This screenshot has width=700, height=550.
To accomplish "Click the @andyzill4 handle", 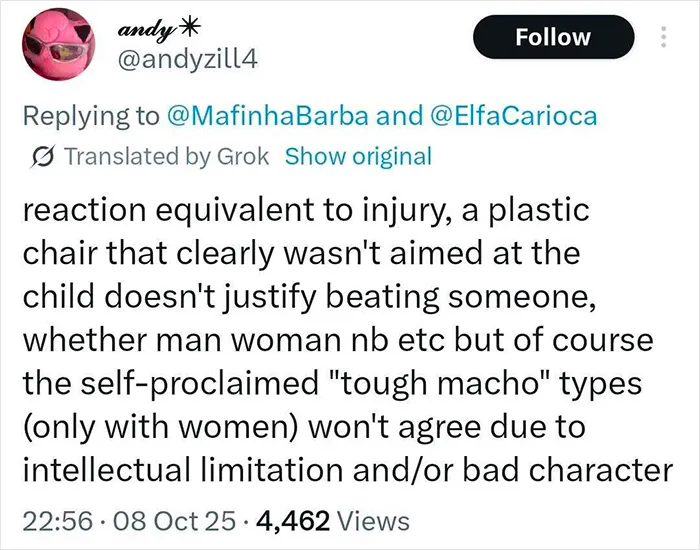I will pyautogui.click(x=188, y=59).
